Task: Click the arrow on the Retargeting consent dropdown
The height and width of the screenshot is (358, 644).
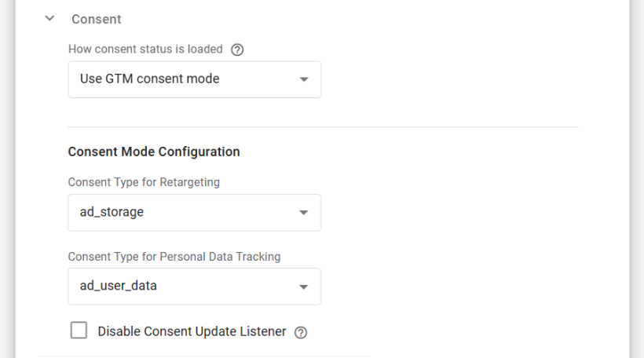Action: [304, 213]
